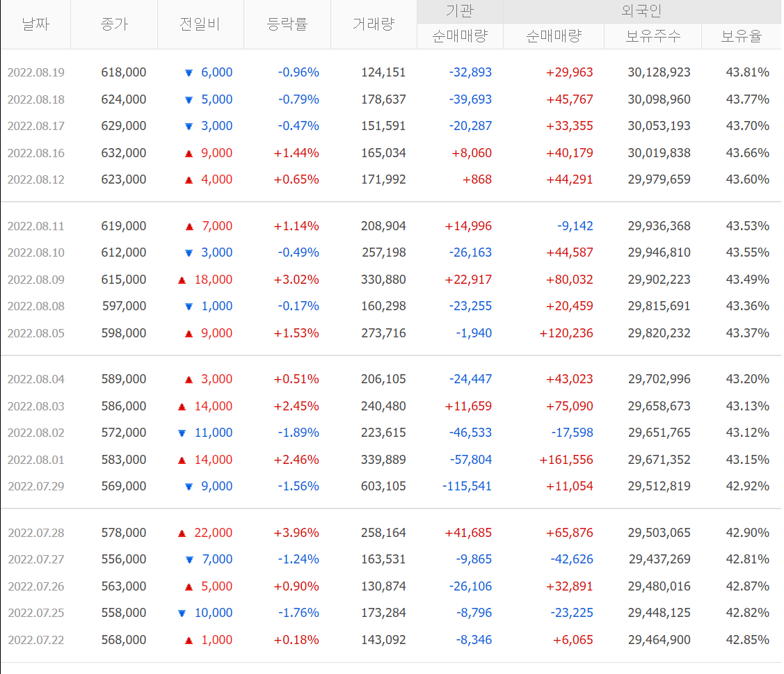This screenshot has width=784, height=674.
Task: Click the up arrow beside 22,000
Action: [182, 533]
